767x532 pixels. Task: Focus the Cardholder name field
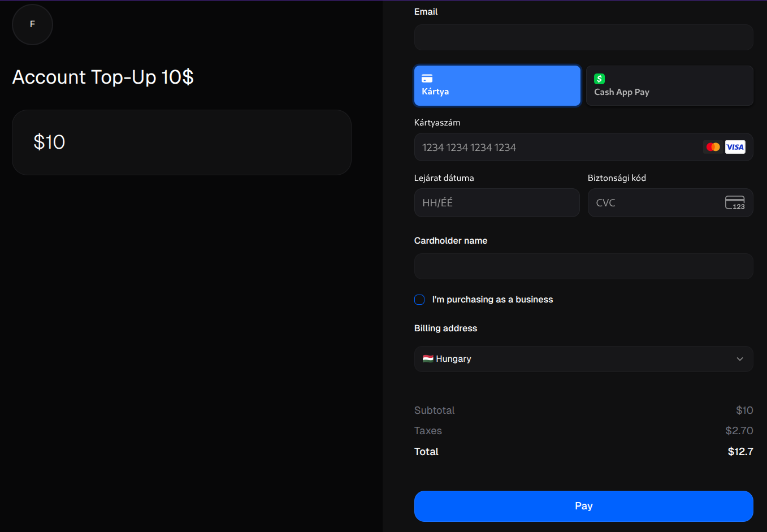[583, 266]
